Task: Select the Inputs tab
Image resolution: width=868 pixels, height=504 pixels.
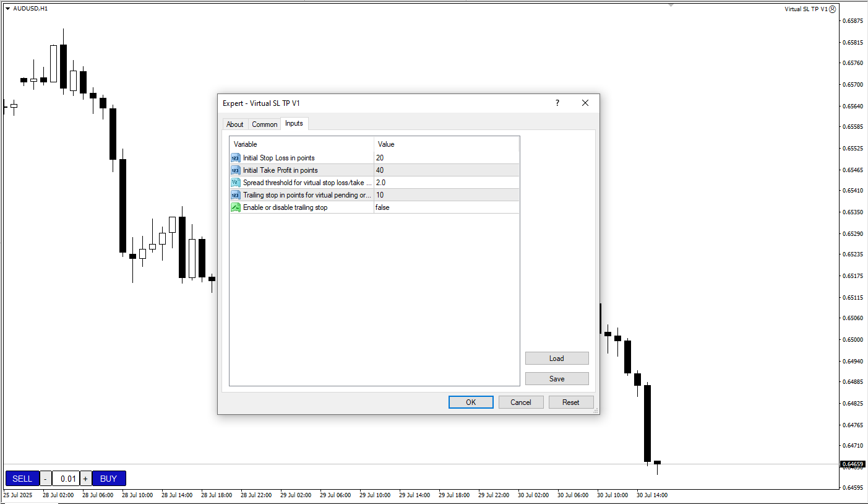Action: tap(294, 124)
